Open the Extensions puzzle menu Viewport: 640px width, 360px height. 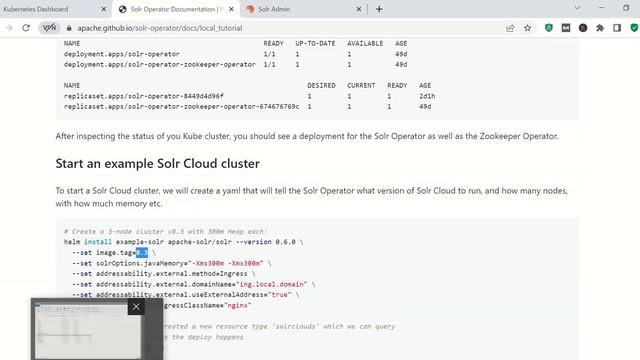600,28
